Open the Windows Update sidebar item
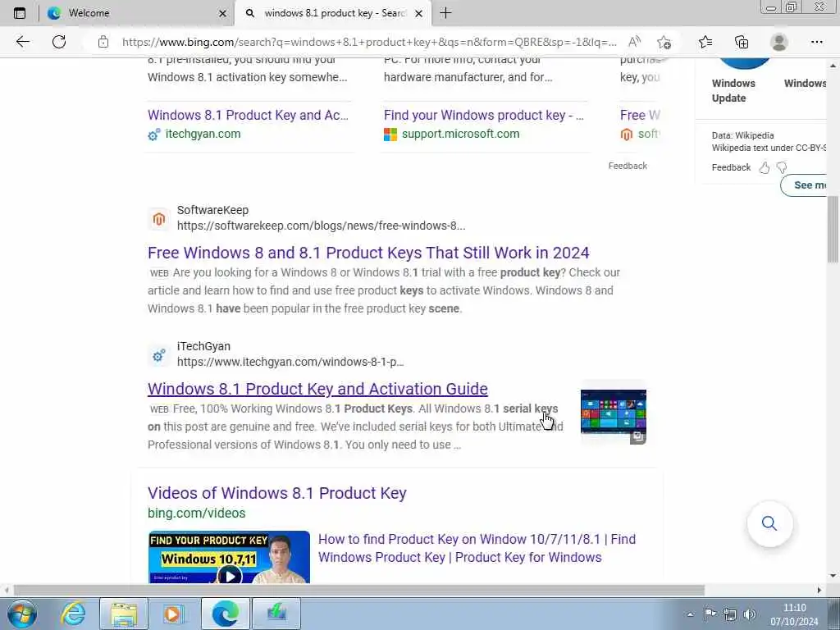Viewport: 840px width, 630px height. 733,90
